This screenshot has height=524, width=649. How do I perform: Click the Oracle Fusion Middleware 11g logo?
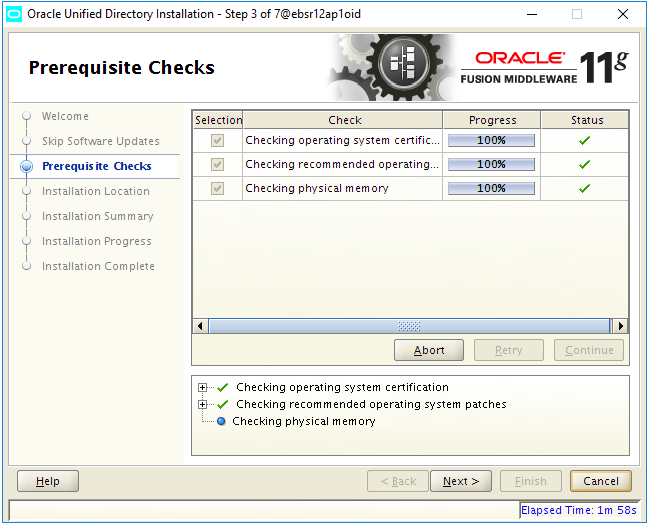(545, 67)
